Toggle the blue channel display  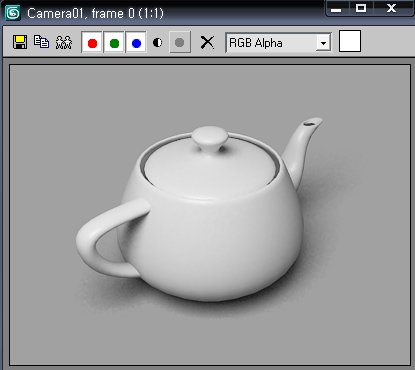(136, 42)
